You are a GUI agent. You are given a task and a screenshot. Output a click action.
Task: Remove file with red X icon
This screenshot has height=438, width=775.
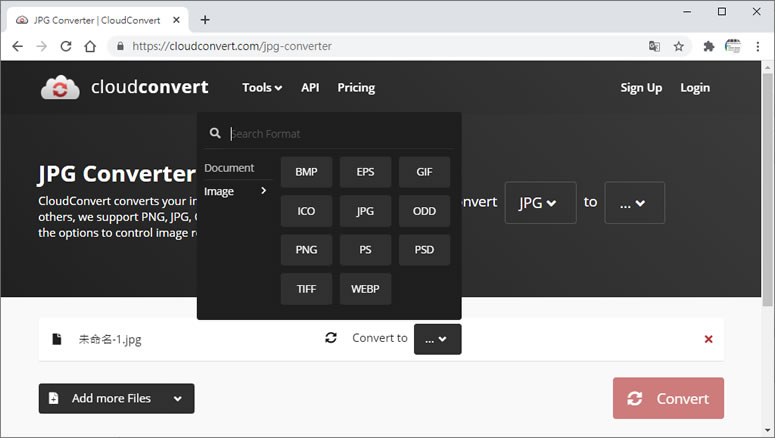(708, 339)
